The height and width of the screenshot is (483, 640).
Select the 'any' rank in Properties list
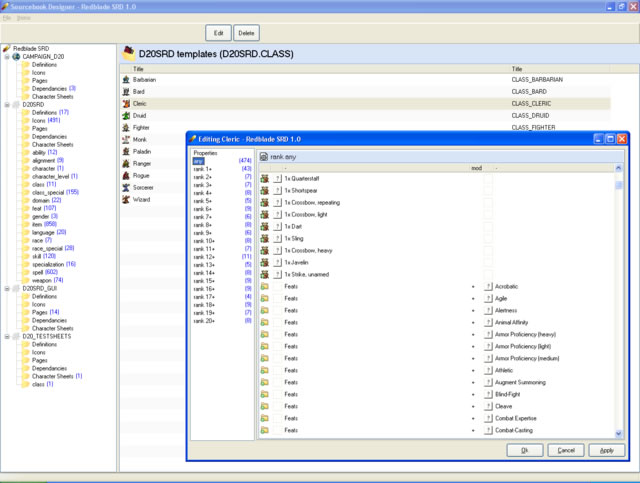tap(198, 161)
